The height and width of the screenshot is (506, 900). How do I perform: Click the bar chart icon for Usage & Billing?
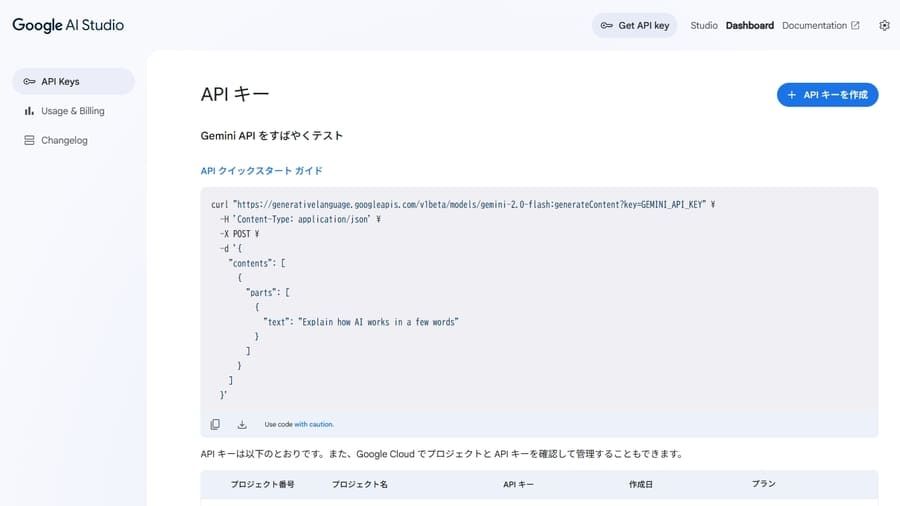[x=29, y=111]
